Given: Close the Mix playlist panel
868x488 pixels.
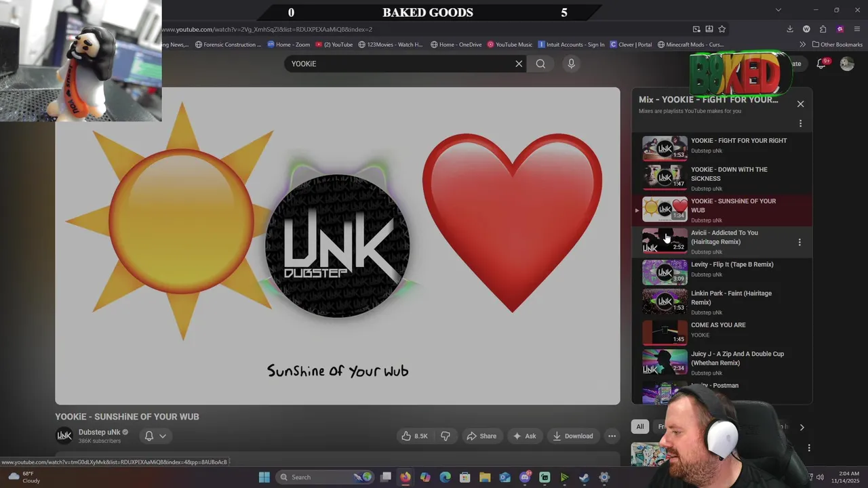Looking at the screenshot, I should coord(800,104).
